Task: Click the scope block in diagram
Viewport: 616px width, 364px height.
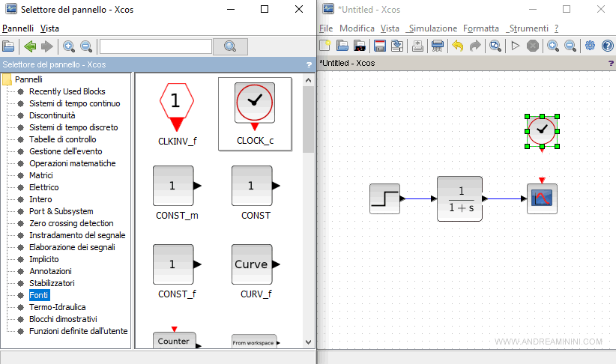Action: point(542,198)
